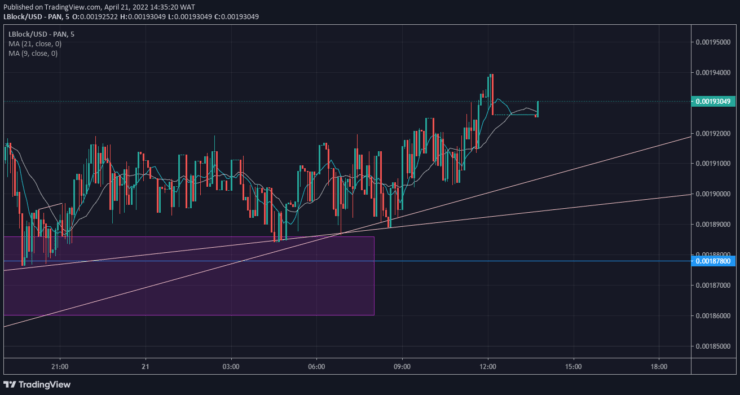
Task: Click the 18:00 time axis label
Action: point(659,366)
